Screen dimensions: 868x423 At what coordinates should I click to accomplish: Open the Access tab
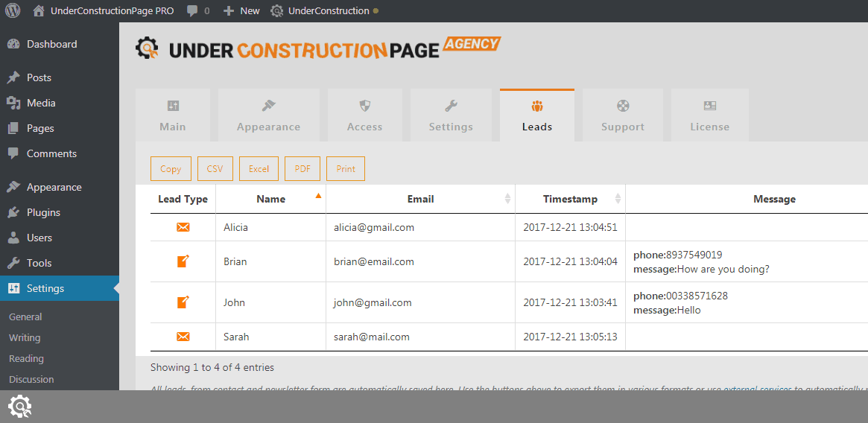click(x=364, y=115)
